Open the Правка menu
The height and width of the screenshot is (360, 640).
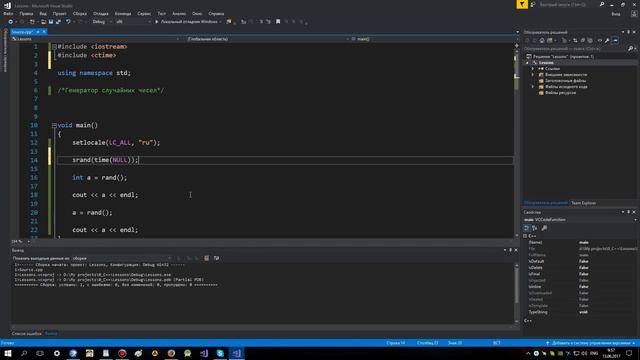[26, 13]
